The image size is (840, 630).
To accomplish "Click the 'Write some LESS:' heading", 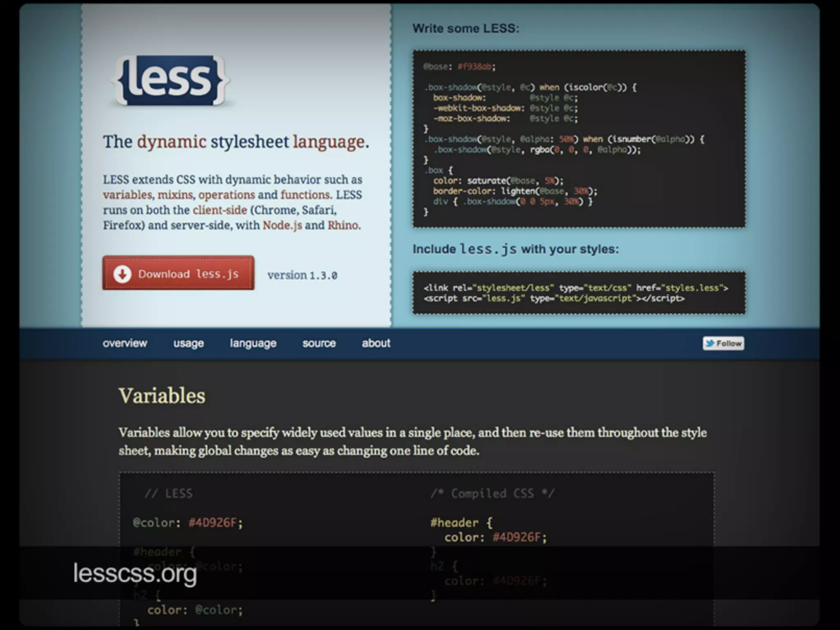I will tap(466, 28).
